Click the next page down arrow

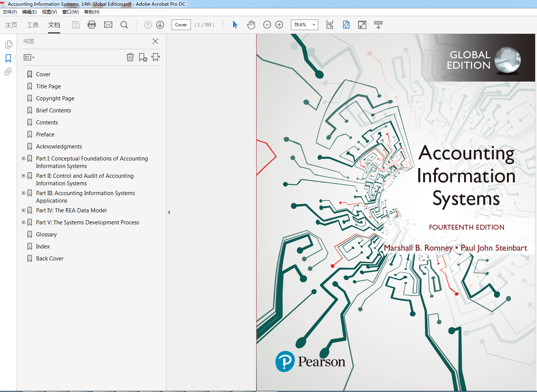pos(160,25)
